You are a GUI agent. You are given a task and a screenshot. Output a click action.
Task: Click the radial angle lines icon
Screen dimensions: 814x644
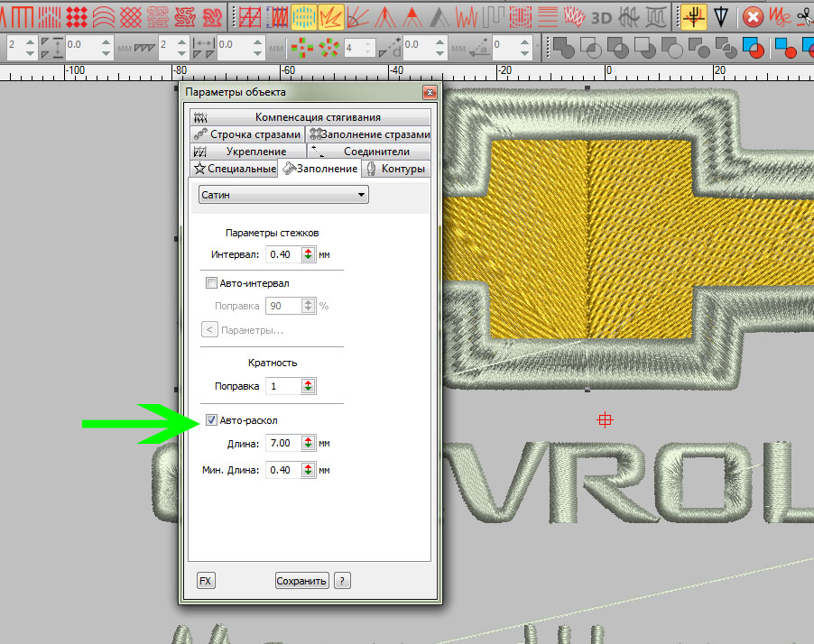(x=358, y=17)
